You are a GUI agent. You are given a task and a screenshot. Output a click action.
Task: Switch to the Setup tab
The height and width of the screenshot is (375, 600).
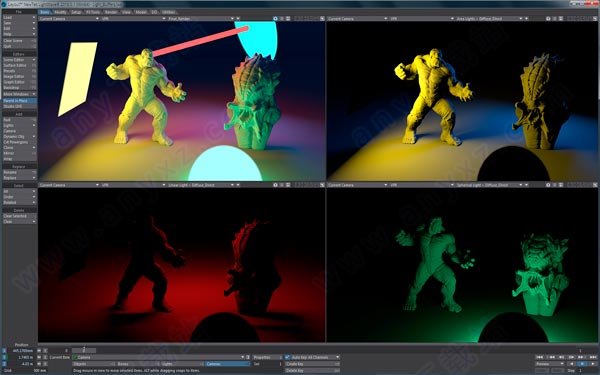click(76, 12)
